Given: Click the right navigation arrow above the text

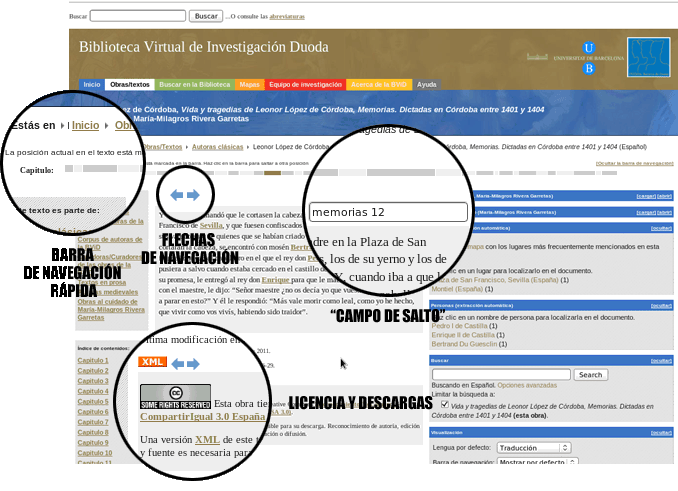Looking at the screenshot, I should [x=193, y=195].
